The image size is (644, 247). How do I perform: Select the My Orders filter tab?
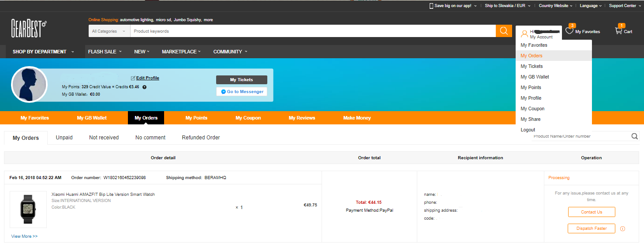pos(26,138)
